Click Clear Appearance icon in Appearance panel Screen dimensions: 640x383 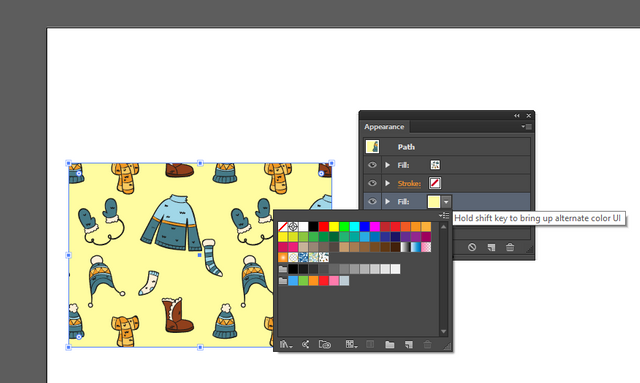point(472,247)
